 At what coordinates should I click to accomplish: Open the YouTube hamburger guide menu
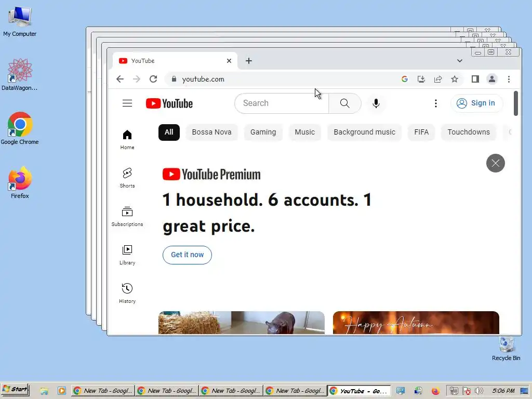coord(127,103)
